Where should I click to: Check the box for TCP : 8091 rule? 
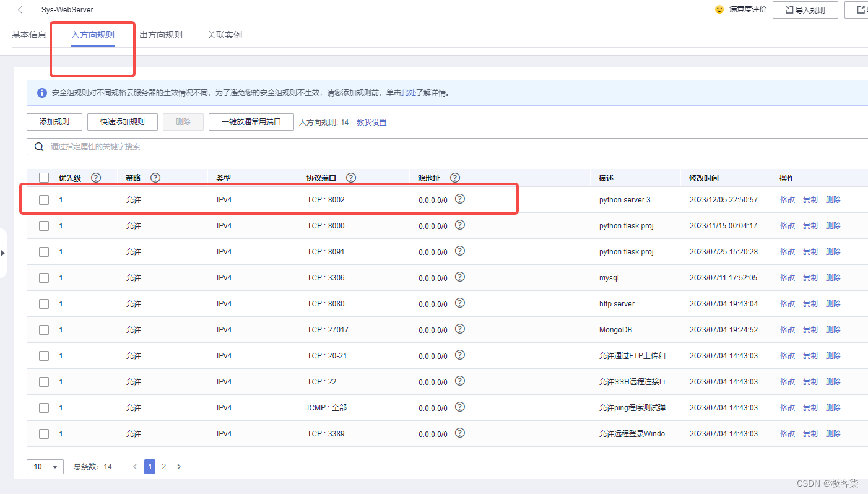point(44,252)
